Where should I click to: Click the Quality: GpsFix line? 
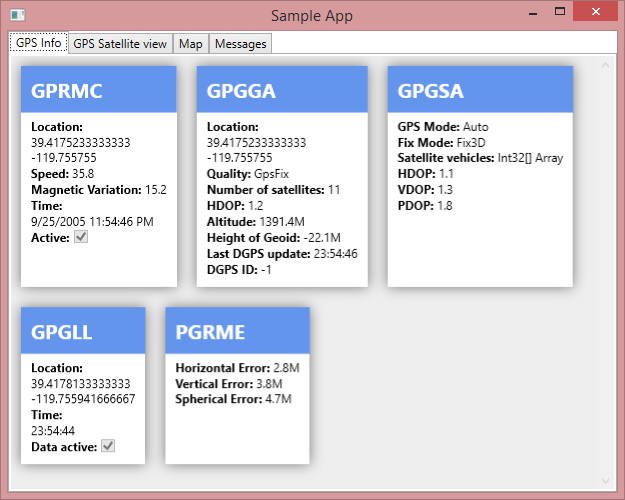tap(248, 174)
